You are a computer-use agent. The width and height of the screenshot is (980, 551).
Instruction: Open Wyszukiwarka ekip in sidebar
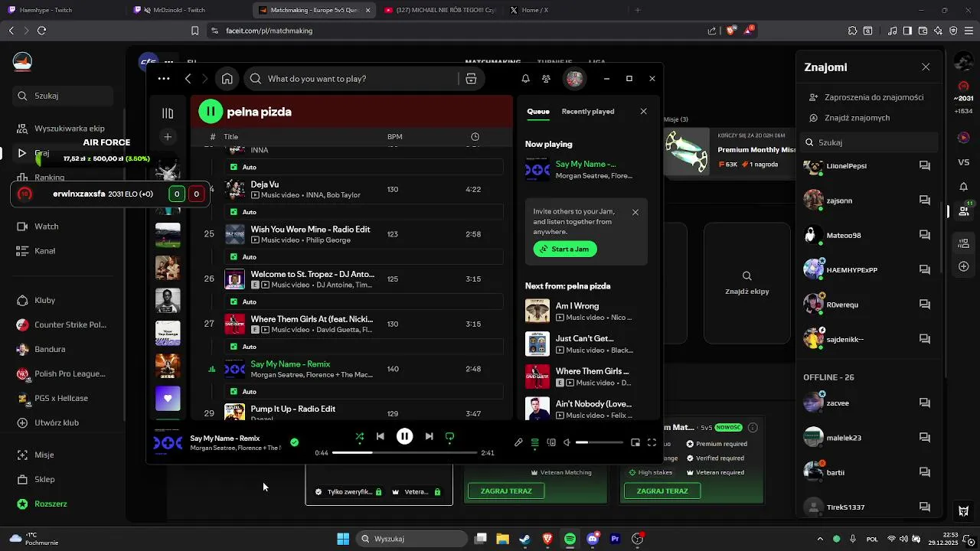[x=61, y=129]
